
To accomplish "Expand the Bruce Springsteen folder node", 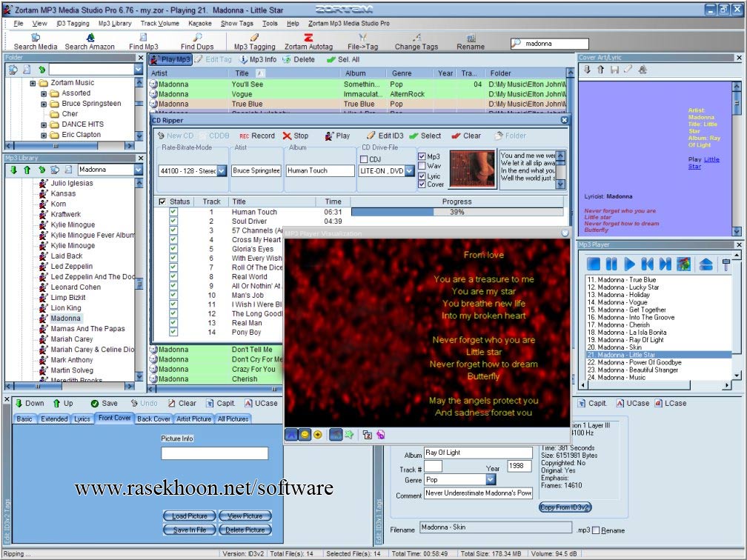I will click(44, 104).
